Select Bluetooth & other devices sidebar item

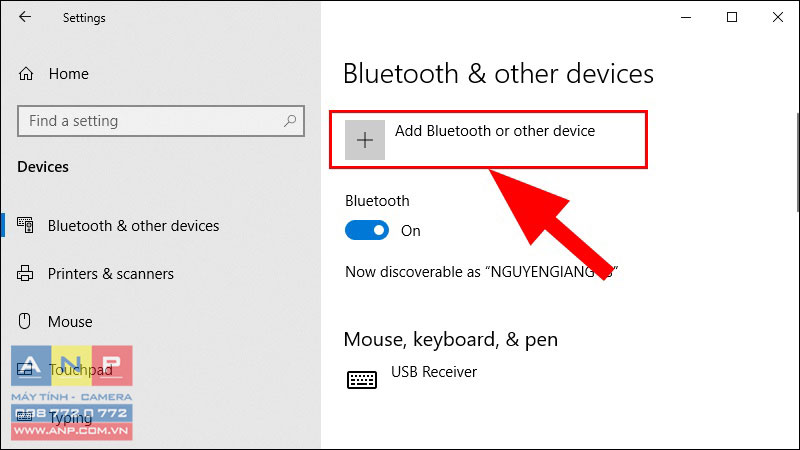pos(134,226)
